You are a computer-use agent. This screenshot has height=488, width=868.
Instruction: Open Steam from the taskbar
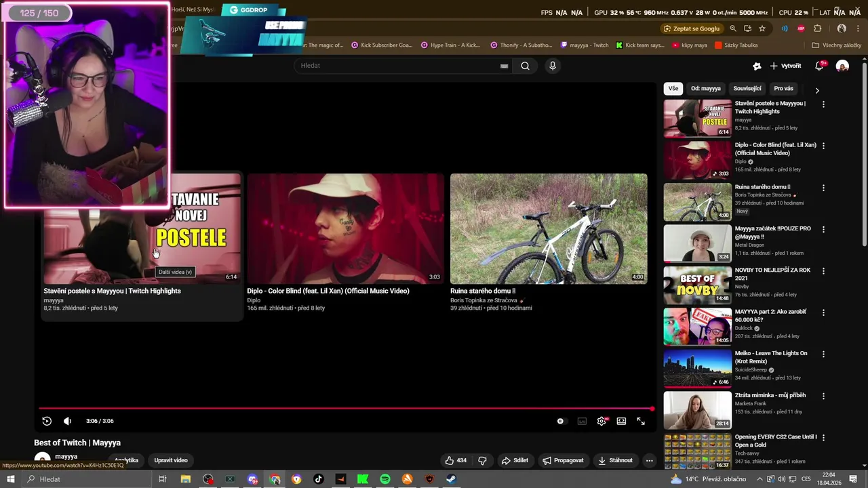click(x=451, y=479)
